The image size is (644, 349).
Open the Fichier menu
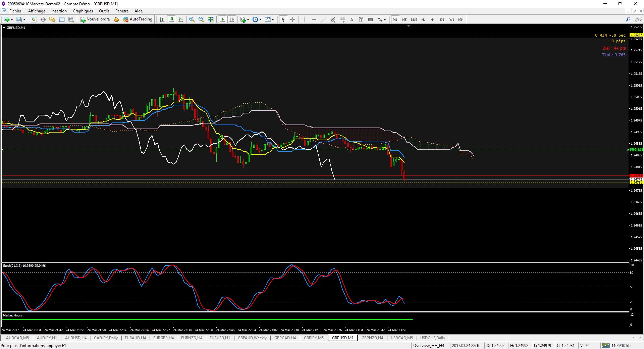tap(15, 11)
